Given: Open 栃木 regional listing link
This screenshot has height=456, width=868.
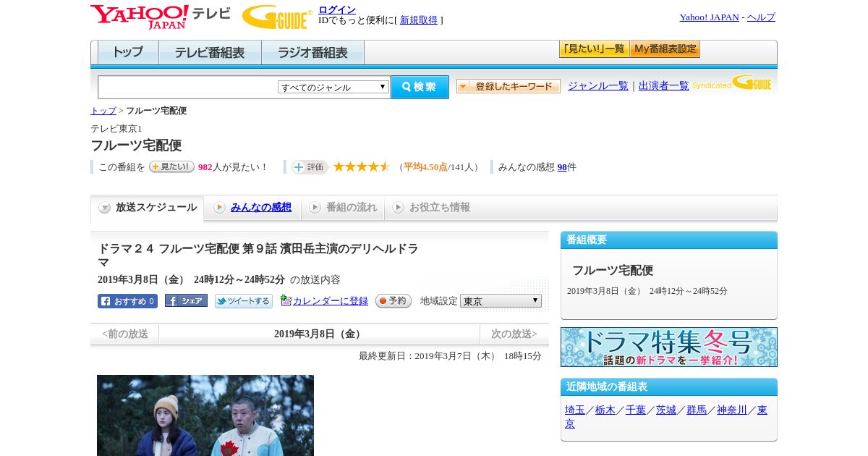Looking at the screenshot, I should pos(605,410).
